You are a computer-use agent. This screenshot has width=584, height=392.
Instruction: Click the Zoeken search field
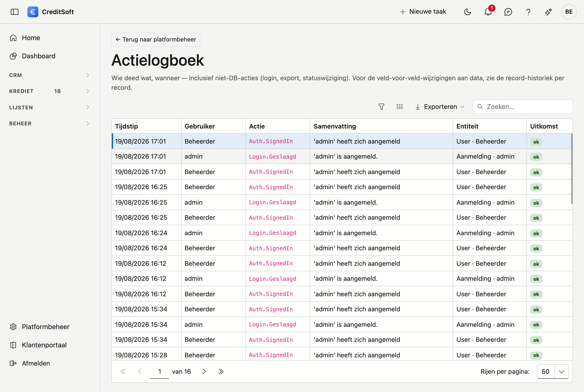(523, 107)
